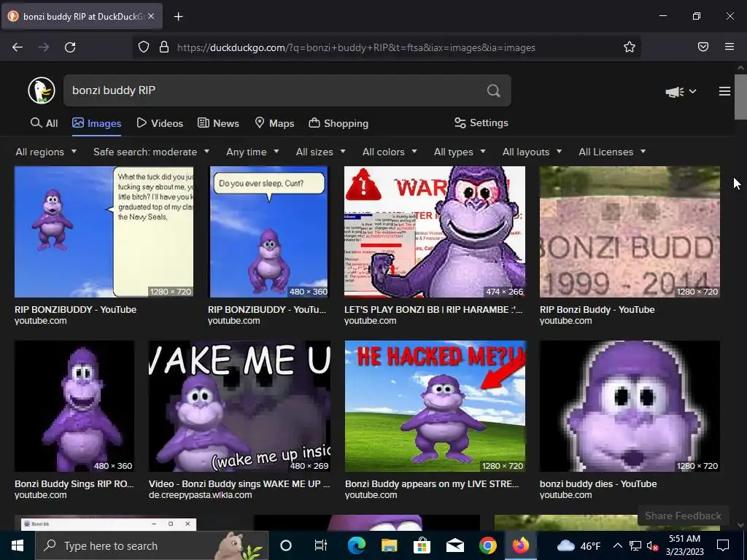The height and width of the screenshot is (560, 747).
Task: Open 'Do you ever sleep' Bonzi thumbnail
Action: coord(269,232)
